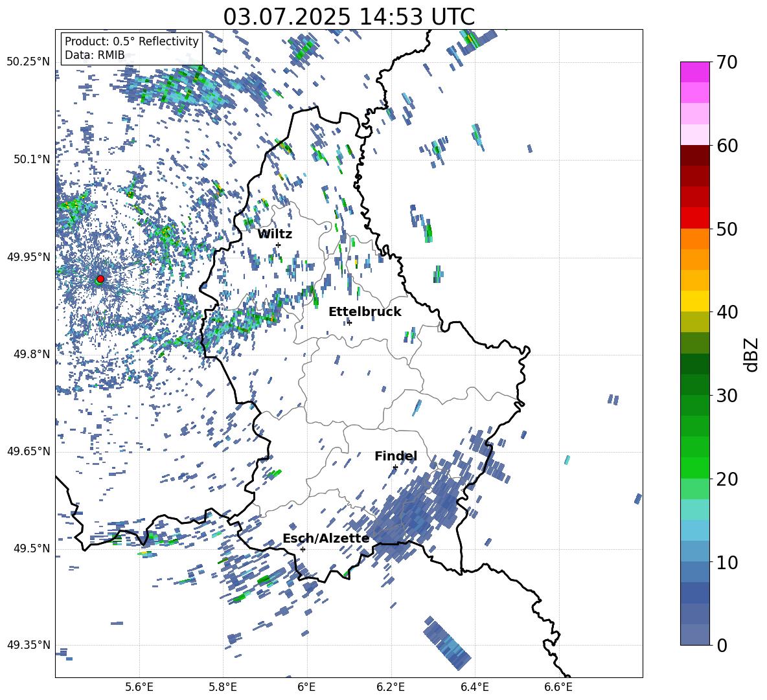The width and height of the screenshot is (767, 700).
Task: Click the 50.25°N latitude label
Action: 29,62
